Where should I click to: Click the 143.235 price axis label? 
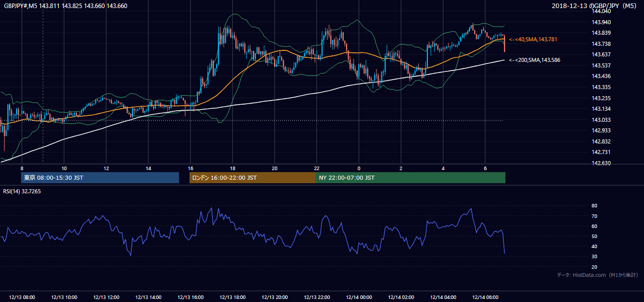click(601, 98)
